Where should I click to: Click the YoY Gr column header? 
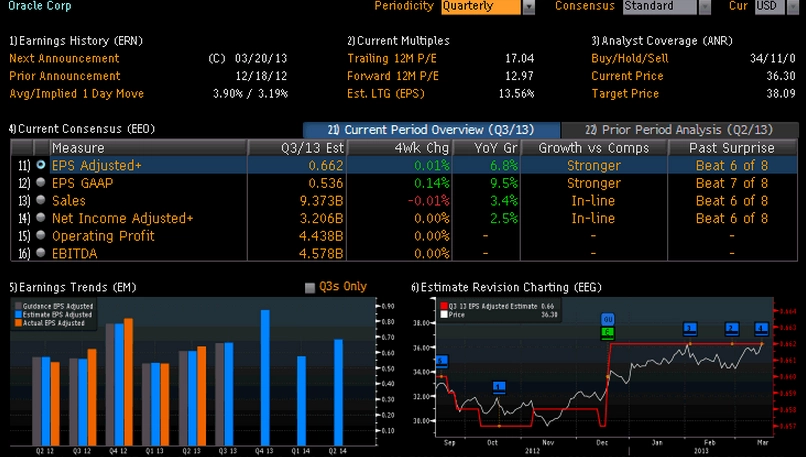click(x=486, y=148)
